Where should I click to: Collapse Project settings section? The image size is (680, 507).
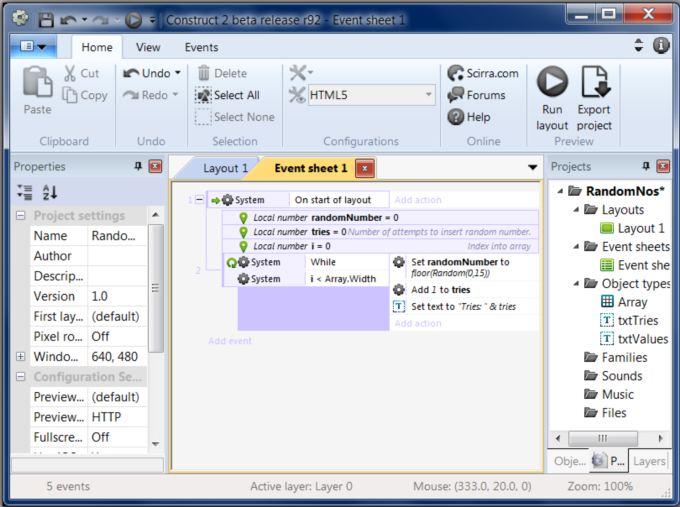(20, 216)
